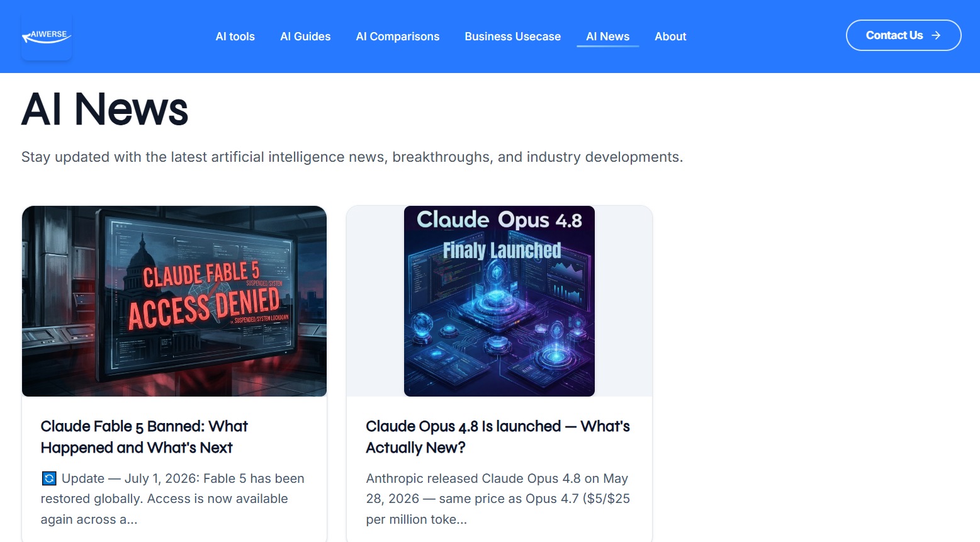Open the 'Claude Fable 5 Banned' article title

click(x=145, y=437)
